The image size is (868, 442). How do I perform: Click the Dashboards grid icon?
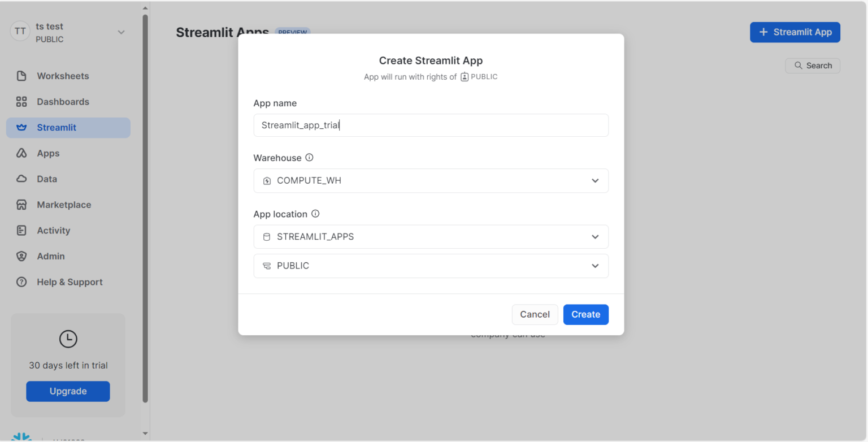21,102
